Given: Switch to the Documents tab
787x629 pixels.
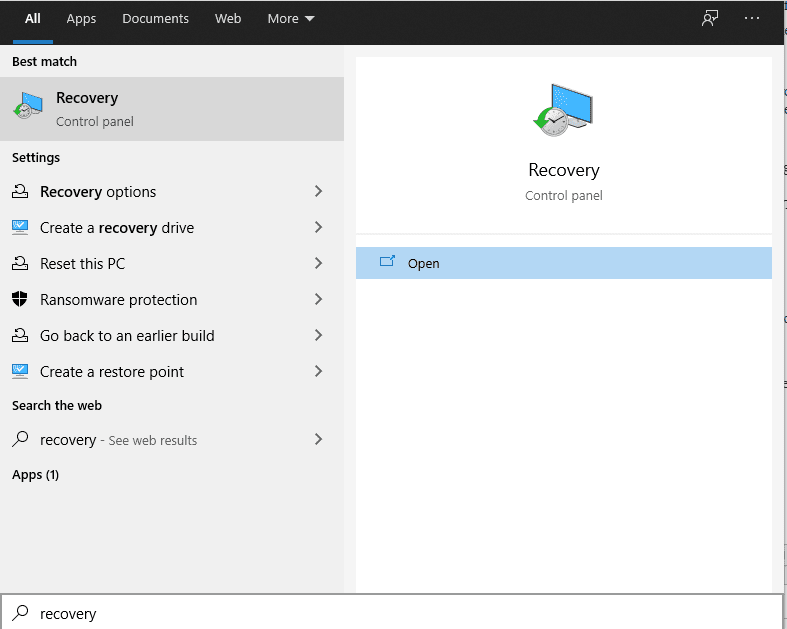Looking at the screenshot, I should pos(156,19).
